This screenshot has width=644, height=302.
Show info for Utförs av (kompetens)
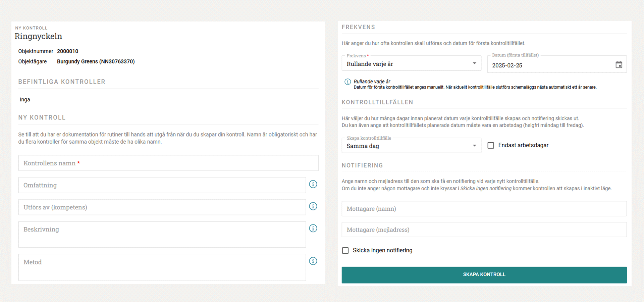click(x=313, y=206)
